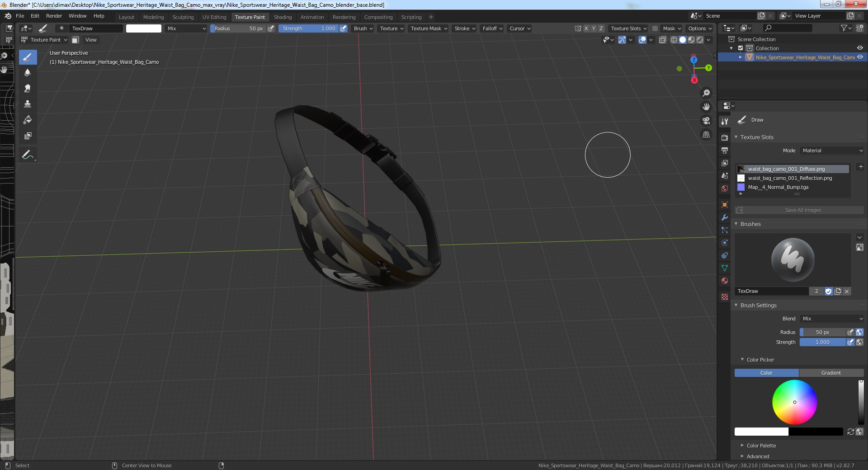This screenshot has height=470, width=868.
Task: Toggle the camera view icon
Action: coord(706,121)
